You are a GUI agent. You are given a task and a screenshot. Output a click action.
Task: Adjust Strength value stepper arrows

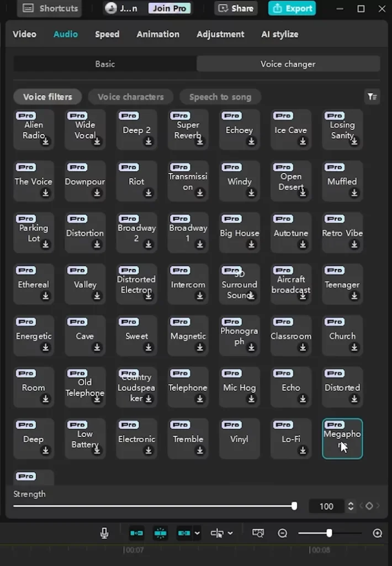click(x=351, y=506)
